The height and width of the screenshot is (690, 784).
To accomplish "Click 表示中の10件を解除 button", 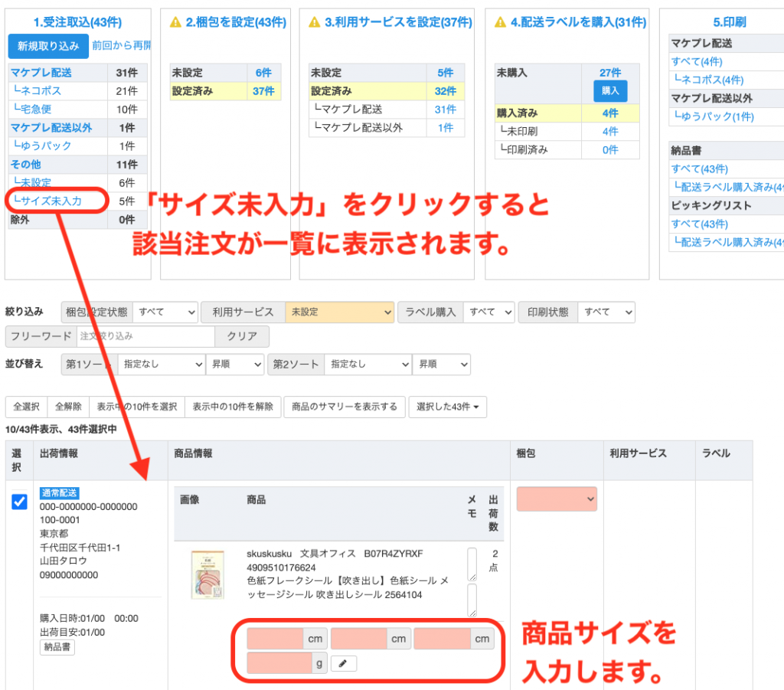I will pos(233,407).
